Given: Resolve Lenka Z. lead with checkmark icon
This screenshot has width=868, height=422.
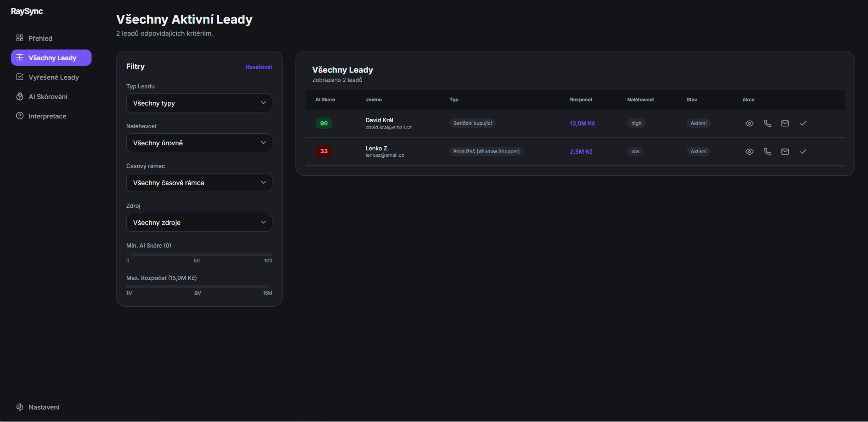Looking at the screenshot, I should pyautogui.click(x=803, y=152).
